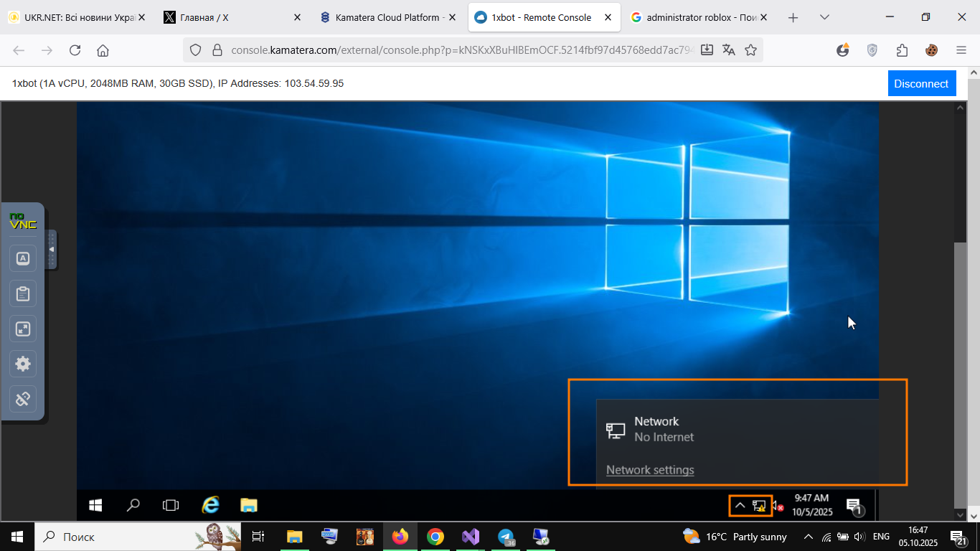Open noVNC settings gear
Viewport: 980px width, 551px height.
(23, 364)
